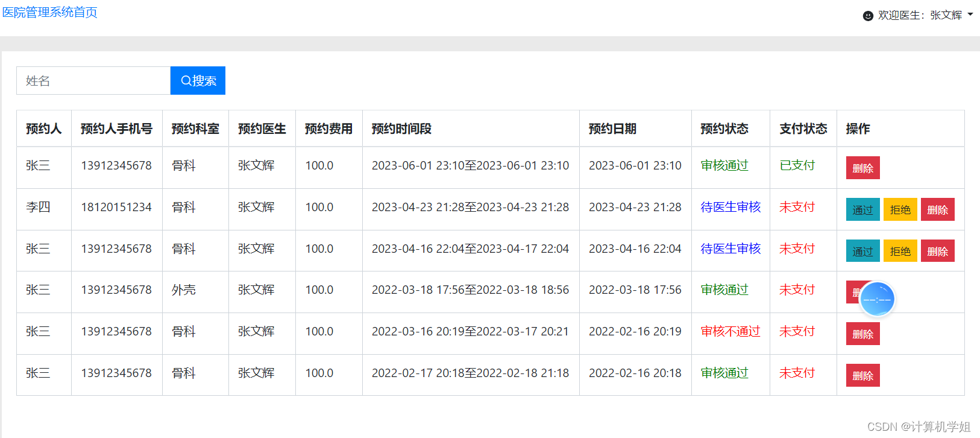Delete the 审核不通过 appointment row
Screen dimensions: 980x438
click(862, 334)
